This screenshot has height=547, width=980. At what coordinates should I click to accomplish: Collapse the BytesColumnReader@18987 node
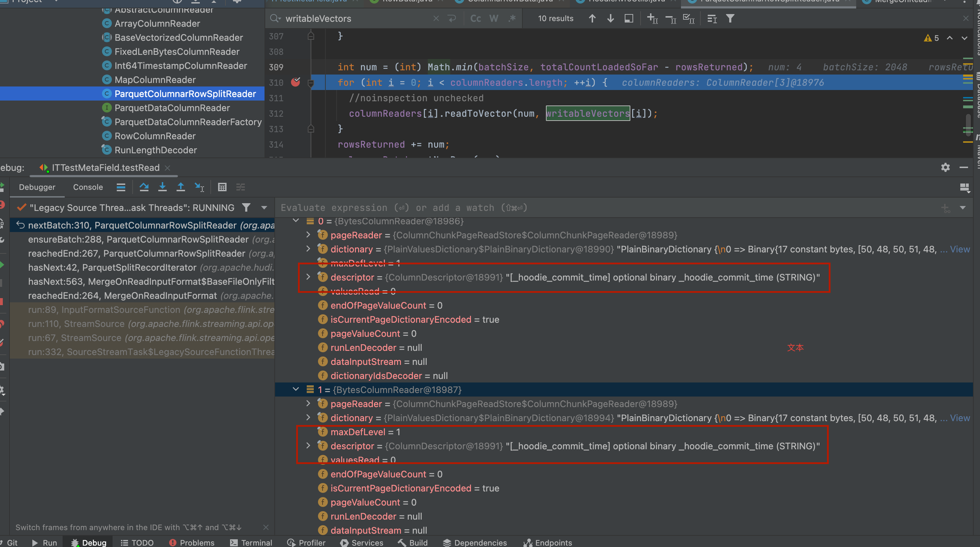coord(296,389)
